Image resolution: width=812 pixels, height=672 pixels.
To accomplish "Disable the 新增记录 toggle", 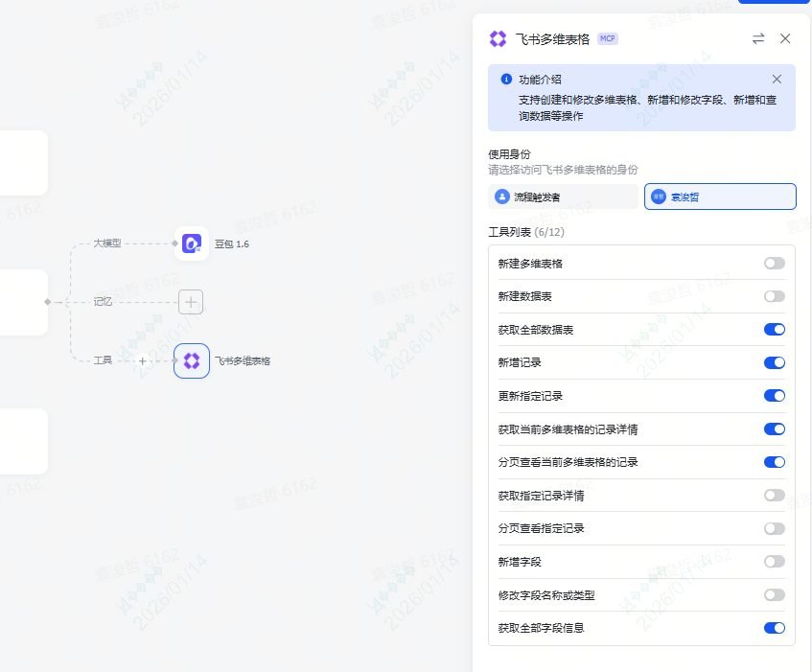I will click(775, 363).
